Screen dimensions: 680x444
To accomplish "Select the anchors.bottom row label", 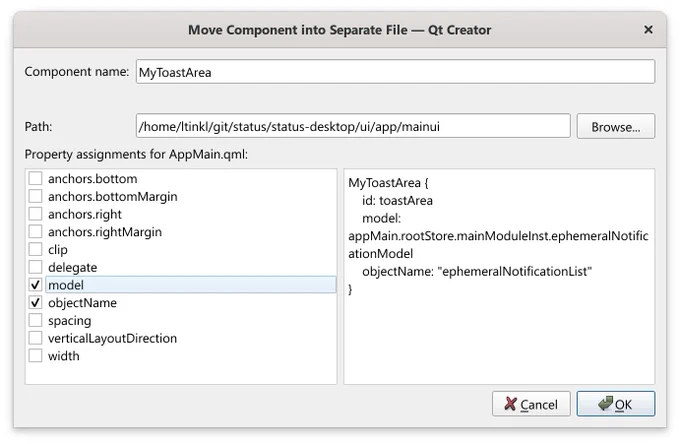I will [x=92, y=179].
